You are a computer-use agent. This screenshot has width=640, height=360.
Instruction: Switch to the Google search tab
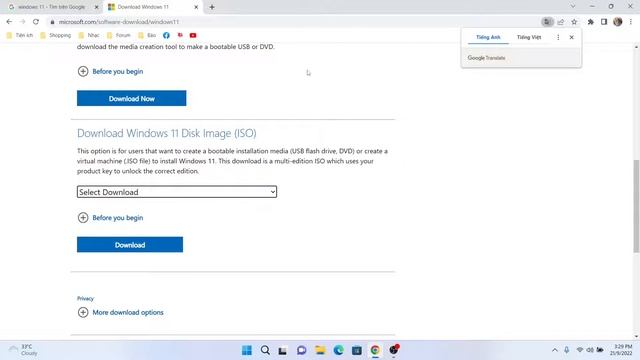click(51, 7)
